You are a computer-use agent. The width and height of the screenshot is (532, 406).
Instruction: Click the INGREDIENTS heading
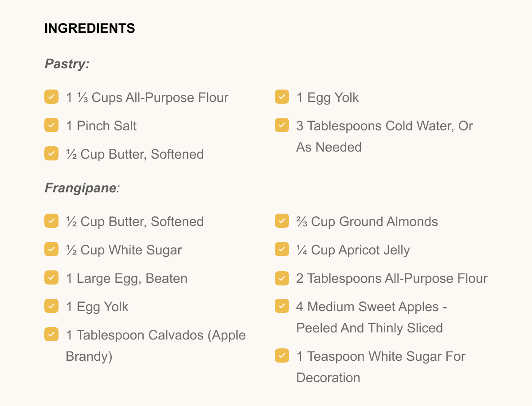click(90, 29)
